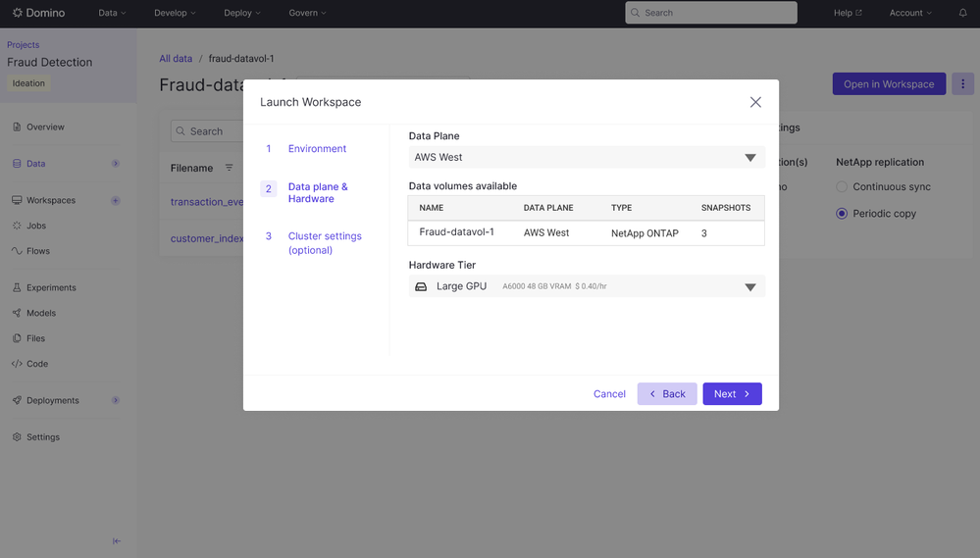
Task: Go to Models in the sidebar
Action: pos(41,313)
